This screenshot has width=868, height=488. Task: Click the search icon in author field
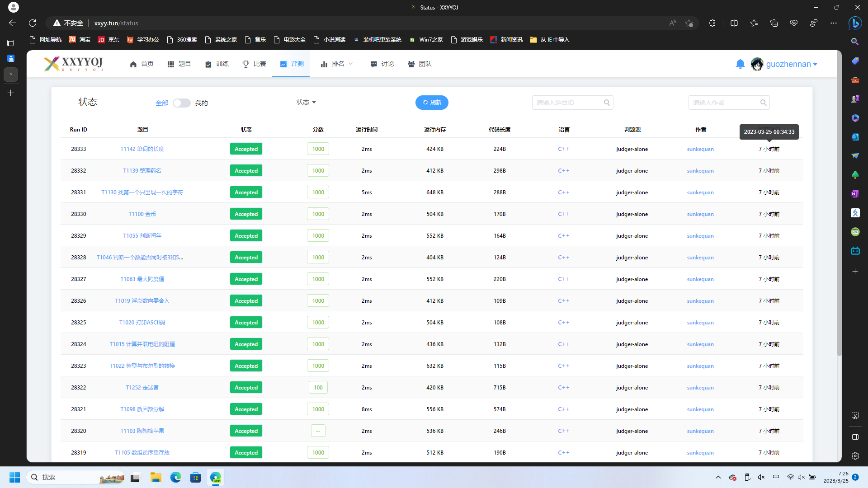[763, 103]
